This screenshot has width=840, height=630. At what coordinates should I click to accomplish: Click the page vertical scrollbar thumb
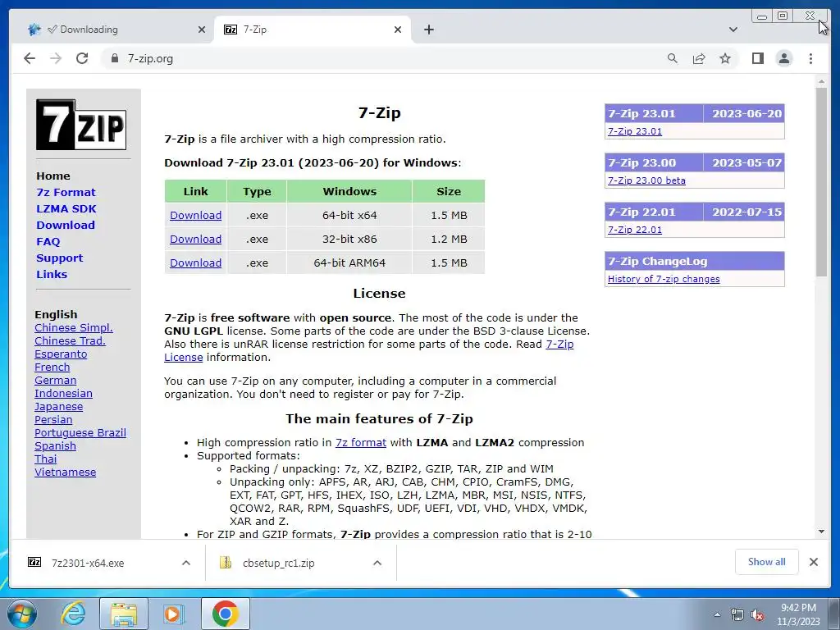(x=821, y=181)
